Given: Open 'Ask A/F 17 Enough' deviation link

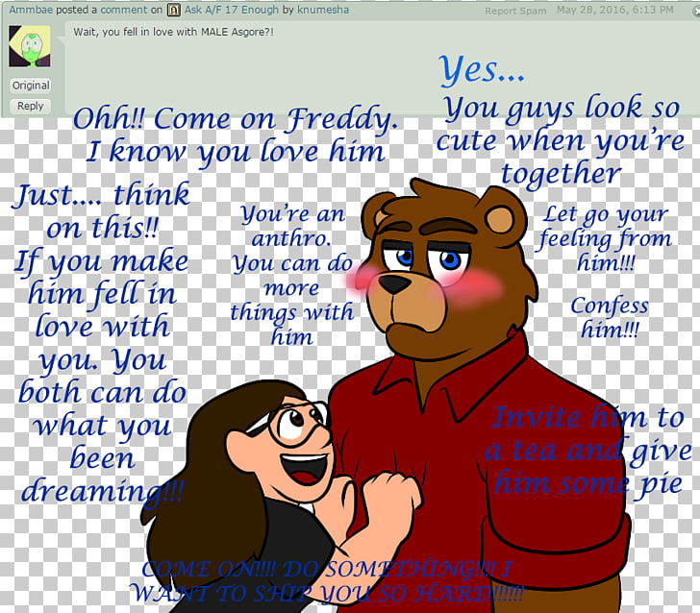Looking at the screenshot, I should 231,10.
